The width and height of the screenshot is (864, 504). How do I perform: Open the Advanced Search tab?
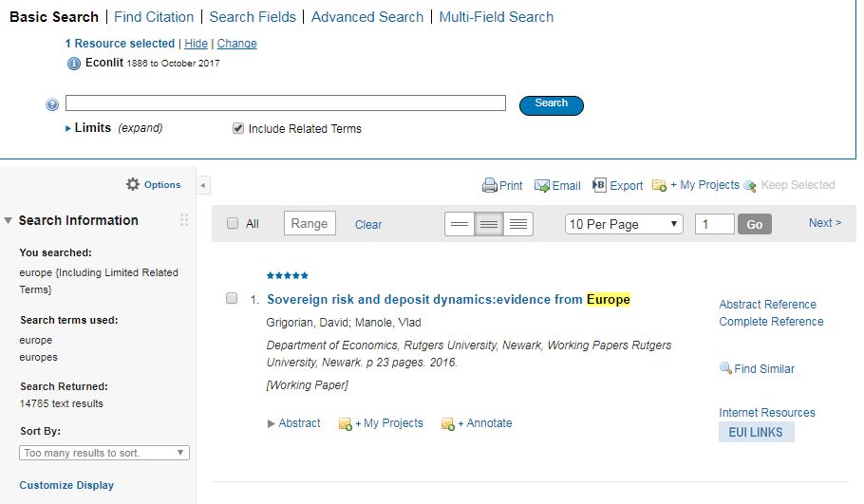click(x=367, y=17)
